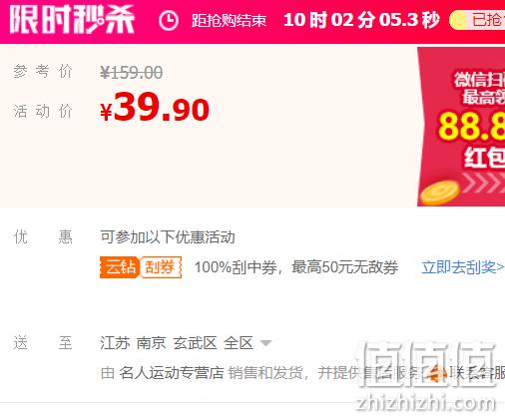Click the ¥39.90 activity price

155,108
